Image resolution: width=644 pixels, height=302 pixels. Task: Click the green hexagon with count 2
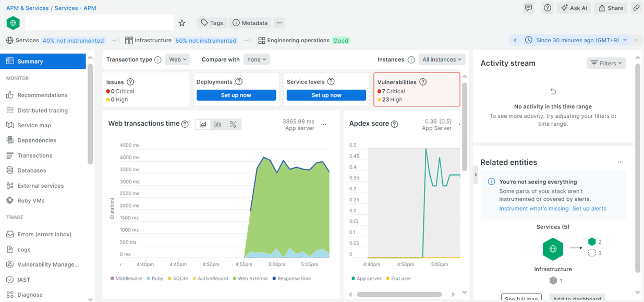592,241
